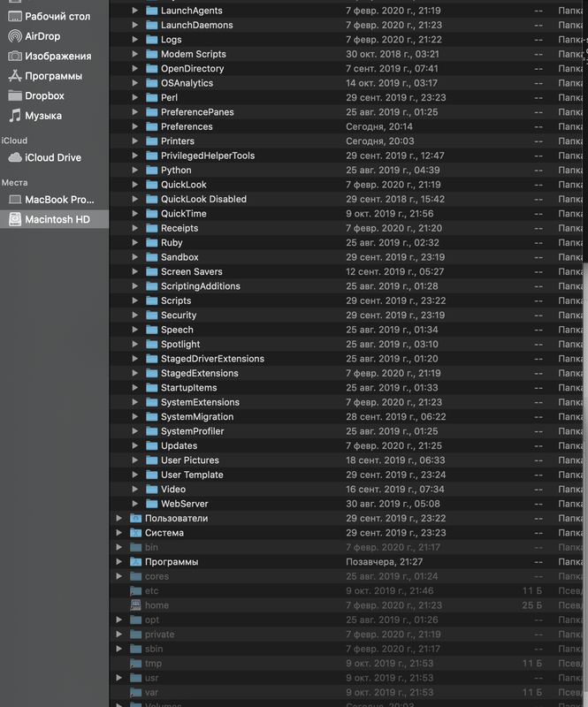Click the Perl folder icon

pos(151,97)
